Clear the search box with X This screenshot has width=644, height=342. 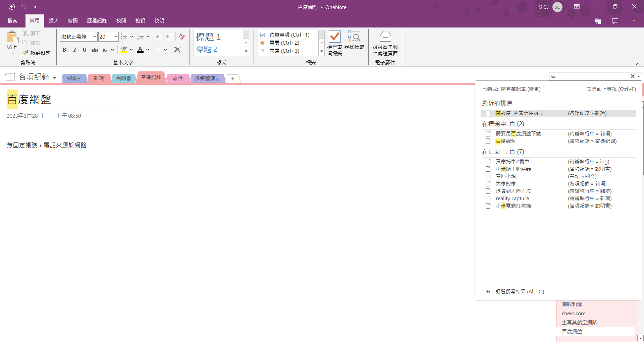pyautogui.click(x=633, y=76)
